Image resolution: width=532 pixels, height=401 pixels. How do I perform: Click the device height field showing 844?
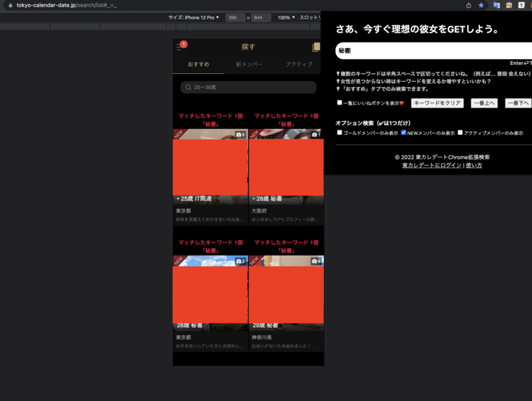pyautogui.click(x=261, y=18)
